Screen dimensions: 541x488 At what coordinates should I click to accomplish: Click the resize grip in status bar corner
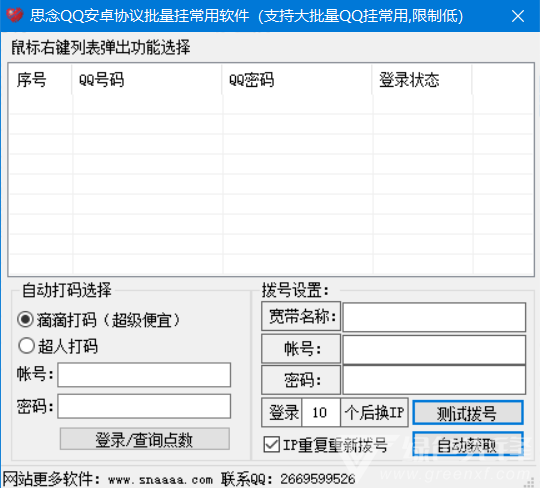coord(530,482)
